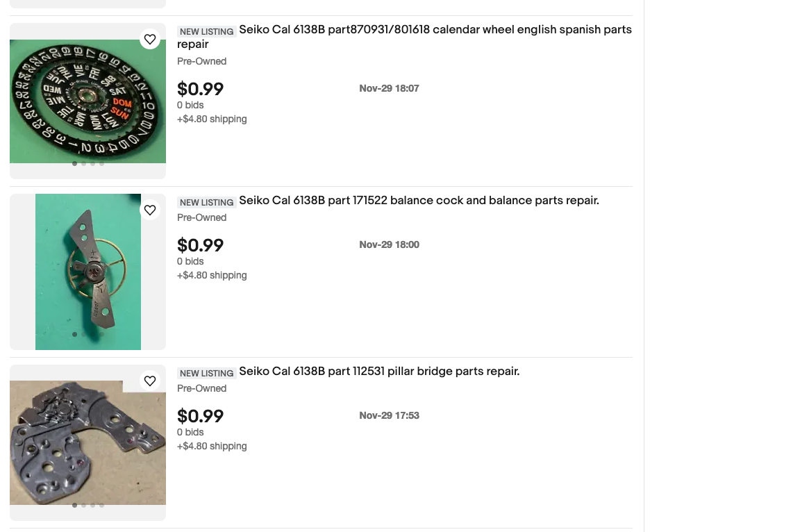Save pillar bridge listing with heart icon
The image size is (809, 532).
tap(150, 381)
